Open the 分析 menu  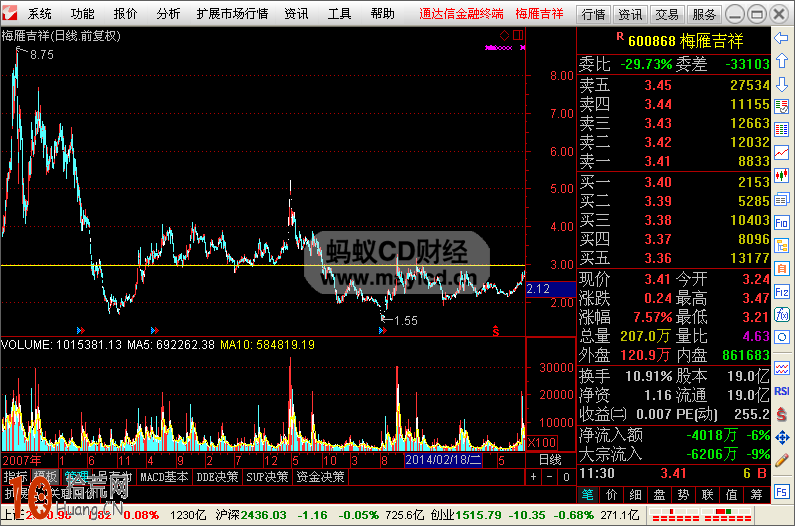click(x=168, y=14)
